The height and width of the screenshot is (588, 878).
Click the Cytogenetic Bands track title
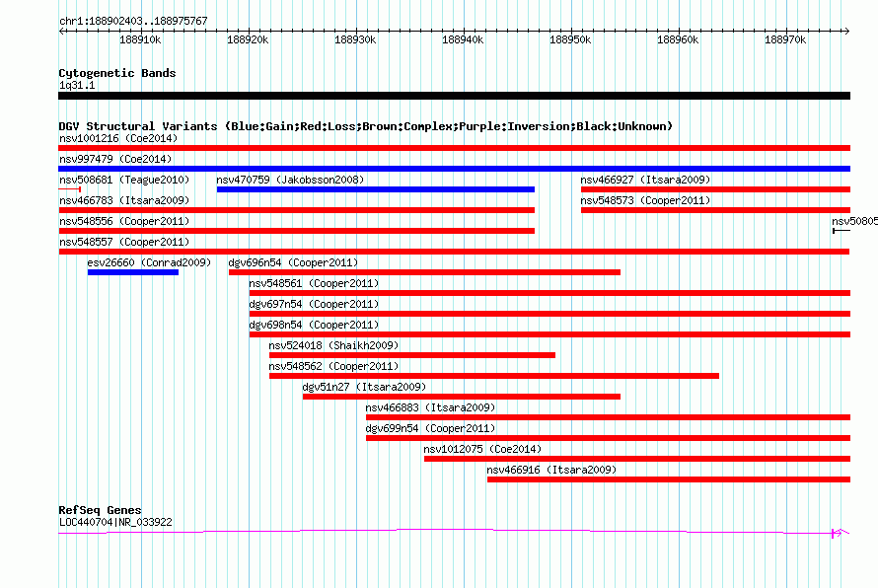pyautogui.click(x=117, y=73)
